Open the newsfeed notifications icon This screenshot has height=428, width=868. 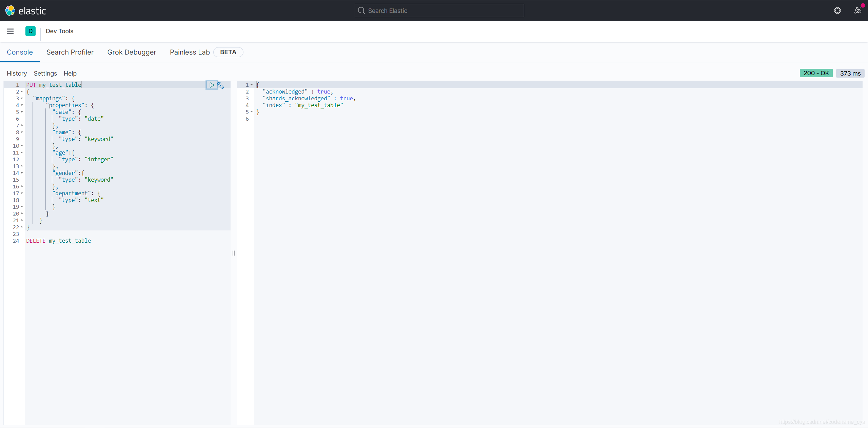(x=858, y=11)
